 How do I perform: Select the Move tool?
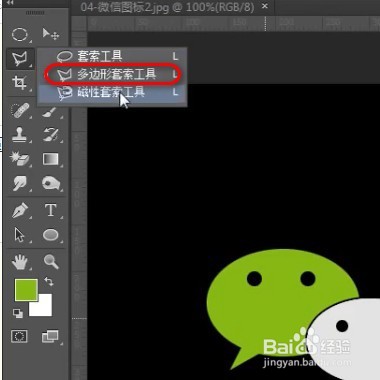[x=50, y=34]
